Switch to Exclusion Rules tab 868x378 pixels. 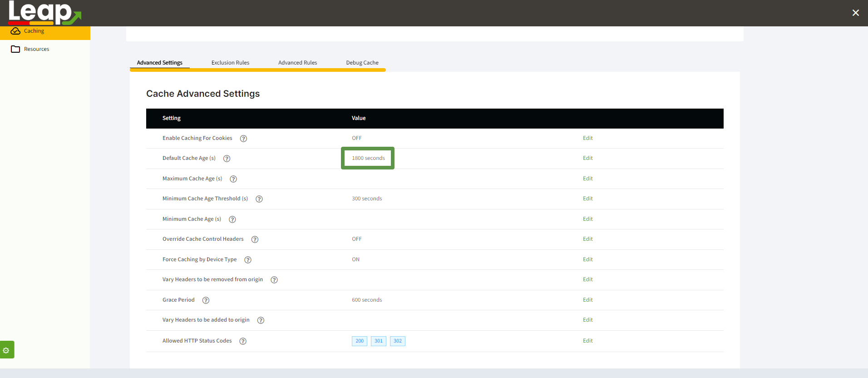click(230, 63)
